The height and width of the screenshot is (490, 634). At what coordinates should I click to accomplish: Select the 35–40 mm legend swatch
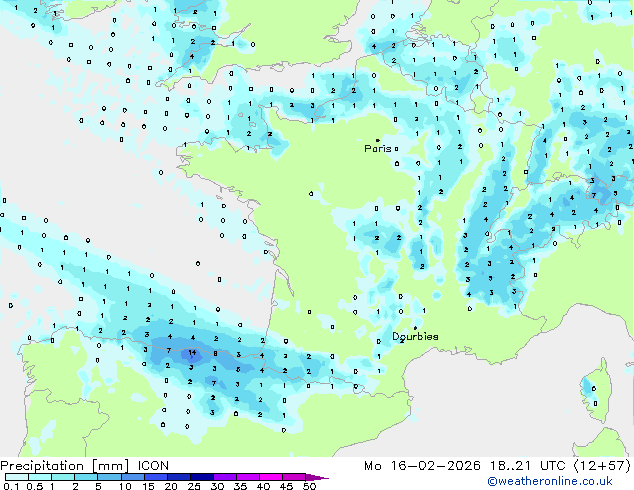248,477
